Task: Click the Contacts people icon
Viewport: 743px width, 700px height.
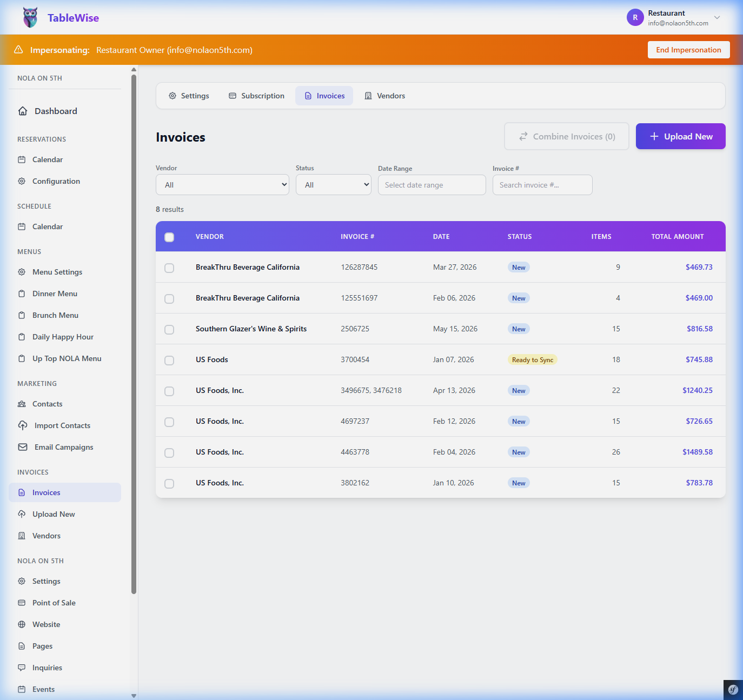Action: pyautogui.click(x=22, y=404)
